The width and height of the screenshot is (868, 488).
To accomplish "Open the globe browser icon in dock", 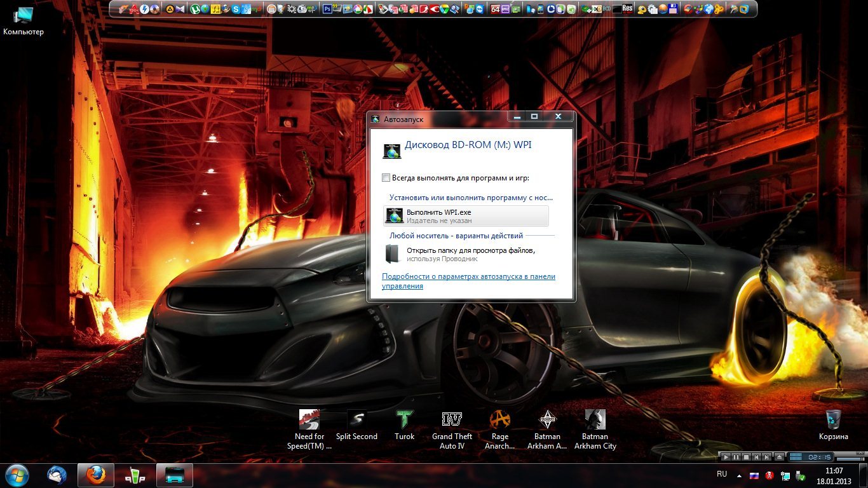I will coord(709,9).
